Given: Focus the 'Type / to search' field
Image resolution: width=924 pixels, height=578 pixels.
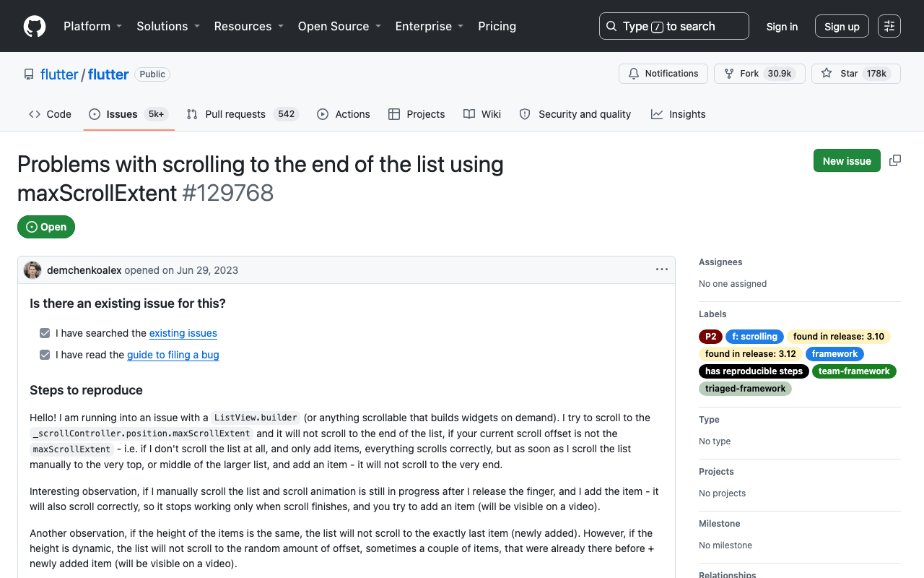Looking at the screenshot, I should pyautogui.click(x=674, y=26).
